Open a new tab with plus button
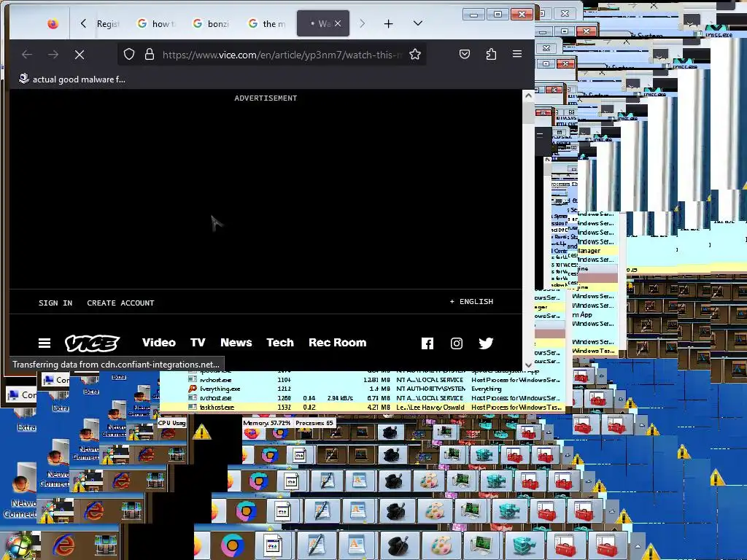The height and width of the screenshot is (560, 747). [x=388, y=23]
